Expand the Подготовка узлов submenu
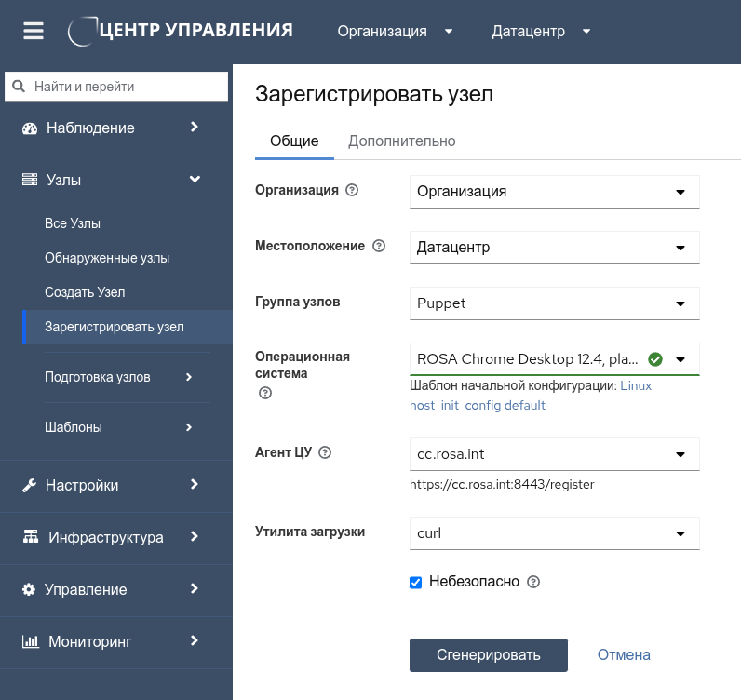This screenshot has width=741, height=700. point(117,377)
